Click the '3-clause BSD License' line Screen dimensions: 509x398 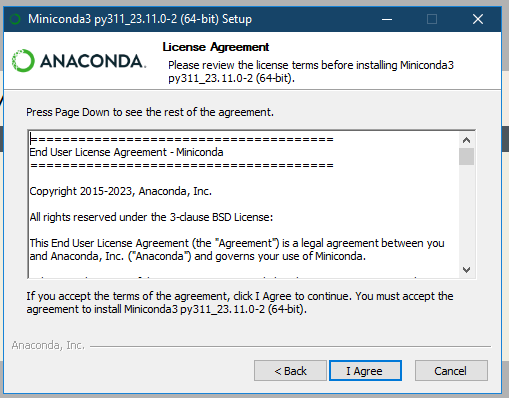[151, 217]
